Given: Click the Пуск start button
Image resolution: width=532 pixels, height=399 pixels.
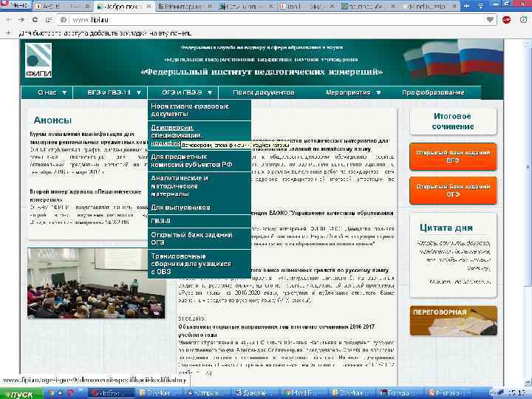Looking at the screenshot, I should pyautogui.click(x=21, y=394).
